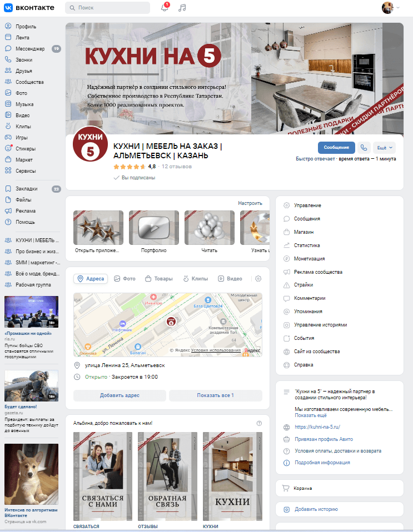413x532 pixels.
Task: Open the kuhni-na-5.ru website link
Action: tap(317, 427)
